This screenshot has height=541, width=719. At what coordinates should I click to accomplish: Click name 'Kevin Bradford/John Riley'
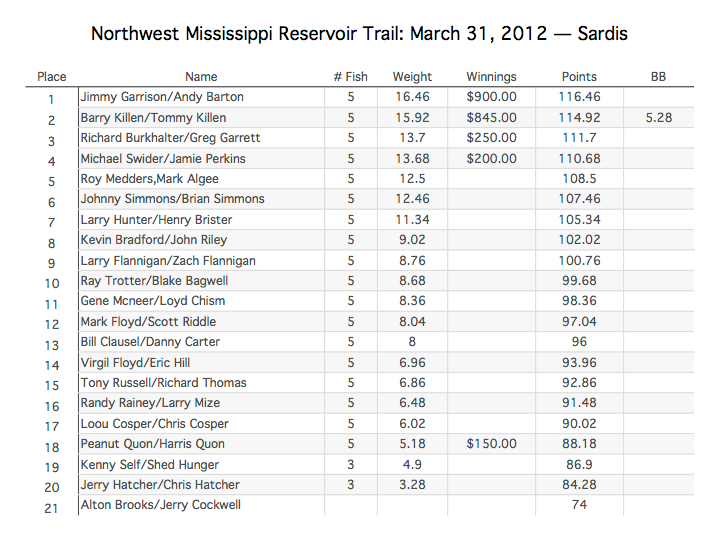(154, 240)
